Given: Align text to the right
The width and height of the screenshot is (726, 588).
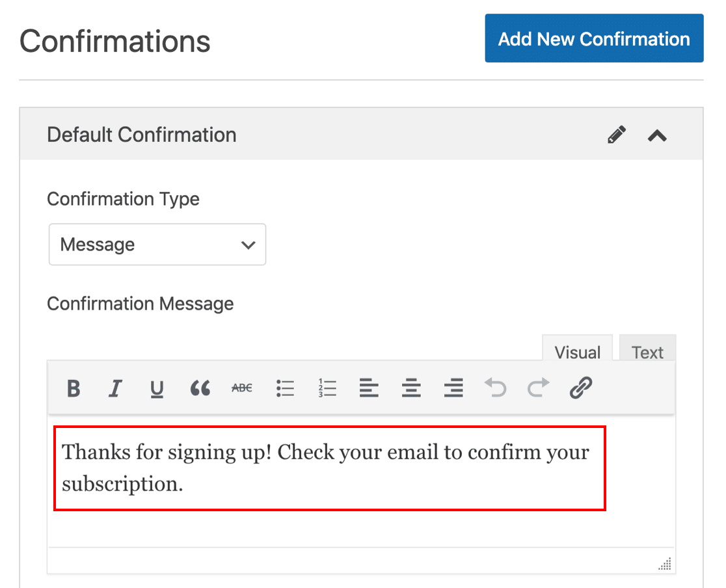Looking at the screenshot, I should (453, 389).
